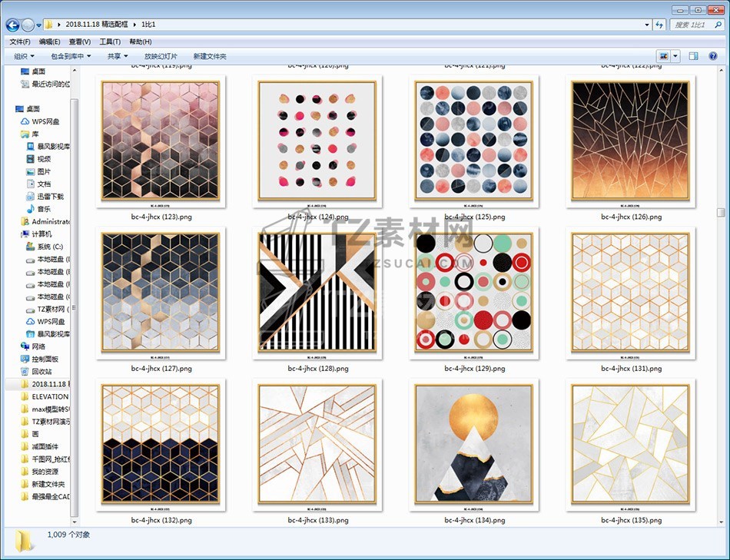
Task: Open 控制面板 in the navigation pane
Action: pyautogui.click(x=45, y=359)
